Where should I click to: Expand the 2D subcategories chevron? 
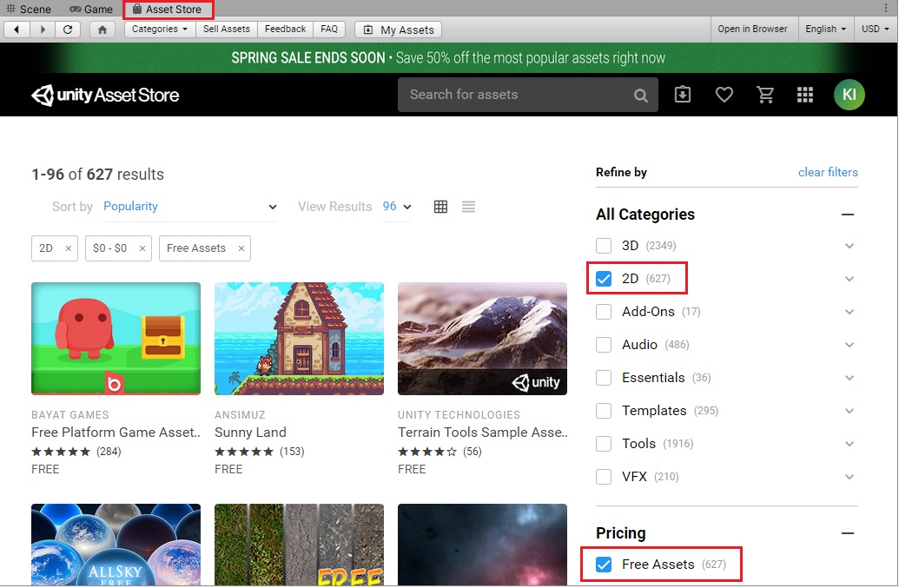point(849,279)
